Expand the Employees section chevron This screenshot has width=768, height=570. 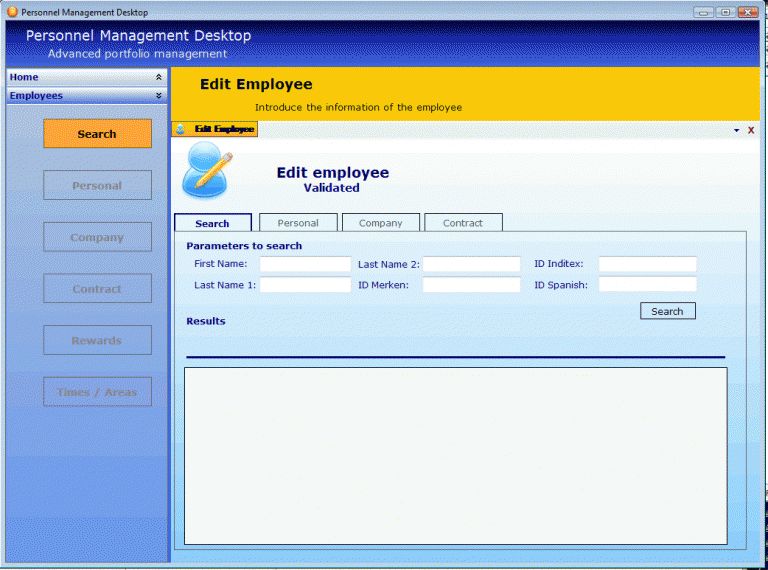[x=158, y=96]
